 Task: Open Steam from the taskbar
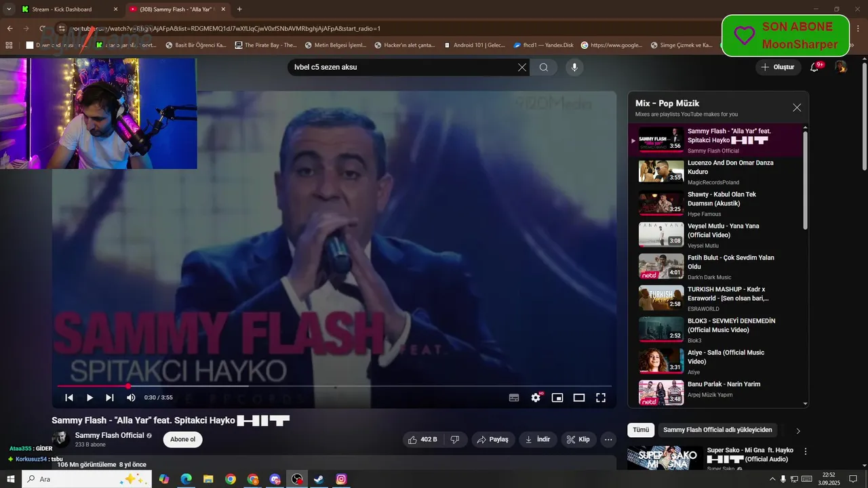319,479
